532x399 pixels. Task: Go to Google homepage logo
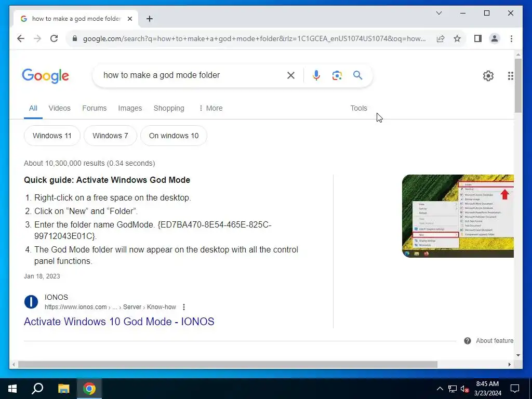(46, 76)
